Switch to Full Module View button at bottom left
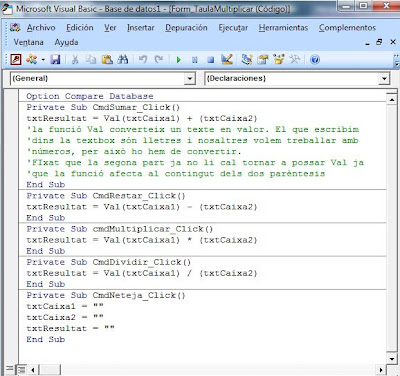Viewport: 400px width, 376px height. click(22, 369)
